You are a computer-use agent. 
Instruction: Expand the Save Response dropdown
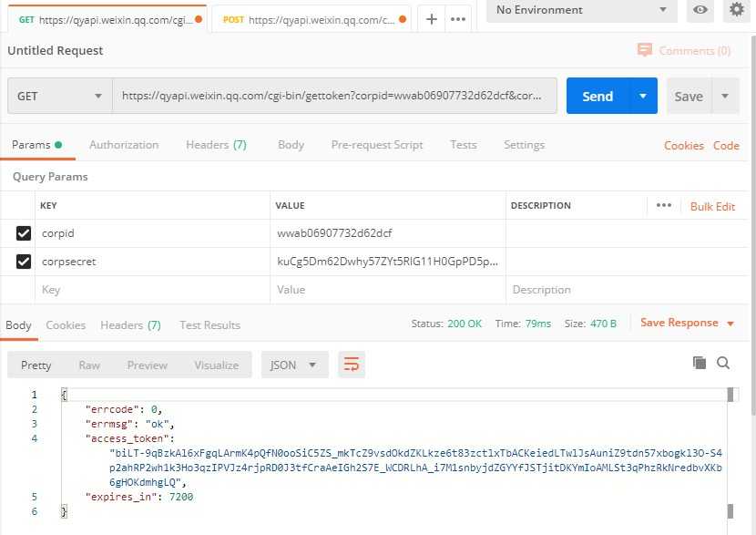tap(730, 324)
